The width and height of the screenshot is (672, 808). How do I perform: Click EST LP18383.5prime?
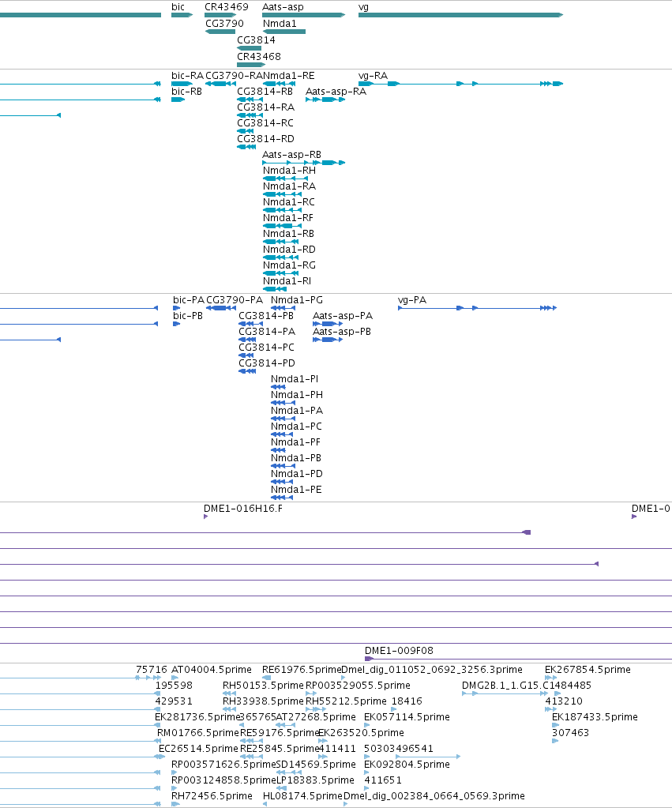[281, 788]
